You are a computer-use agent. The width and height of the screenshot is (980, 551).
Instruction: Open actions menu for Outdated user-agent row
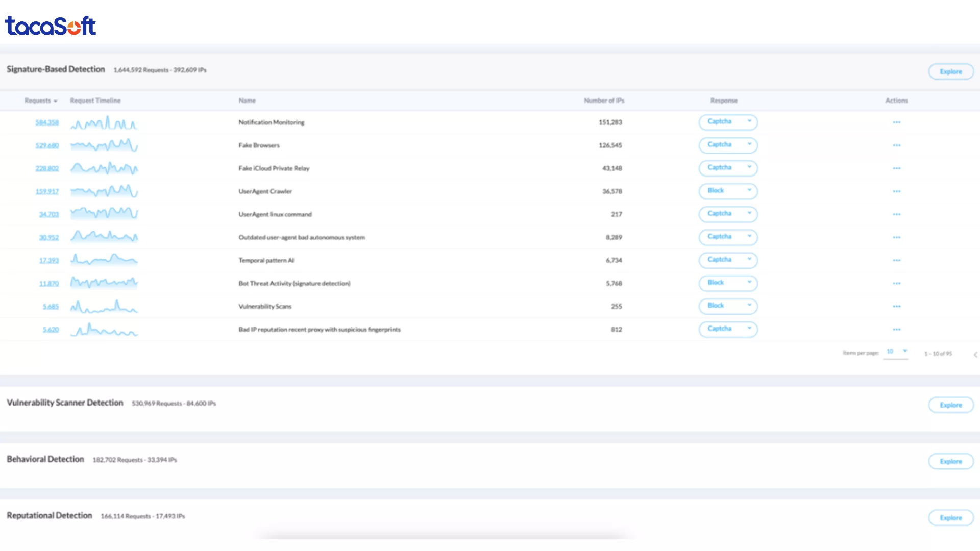(x=897, y=237)
